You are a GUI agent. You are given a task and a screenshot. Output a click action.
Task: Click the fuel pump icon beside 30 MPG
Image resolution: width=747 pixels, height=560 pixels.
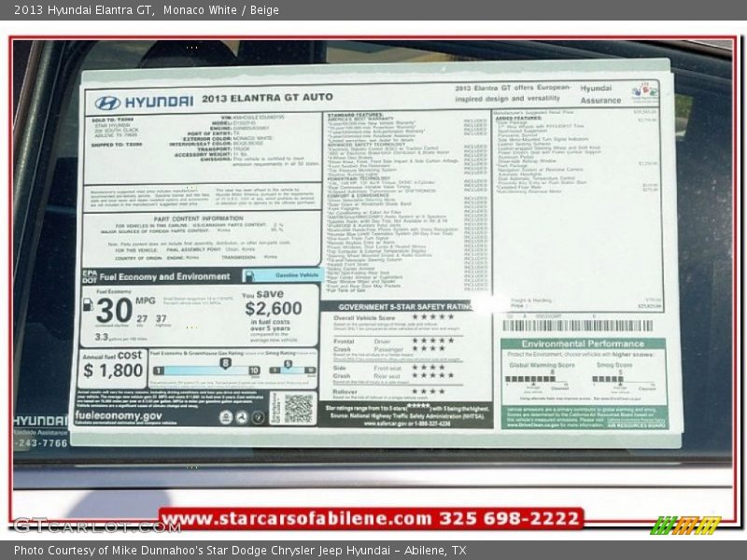(x=88, y=305)
